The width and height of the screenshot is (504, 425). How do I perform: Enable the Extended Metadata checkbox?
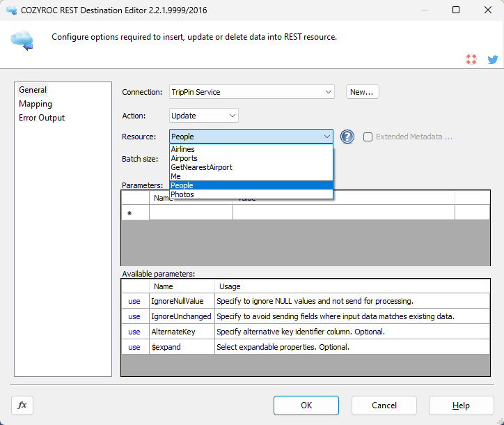pyautogui.click(x=368, y=137)
